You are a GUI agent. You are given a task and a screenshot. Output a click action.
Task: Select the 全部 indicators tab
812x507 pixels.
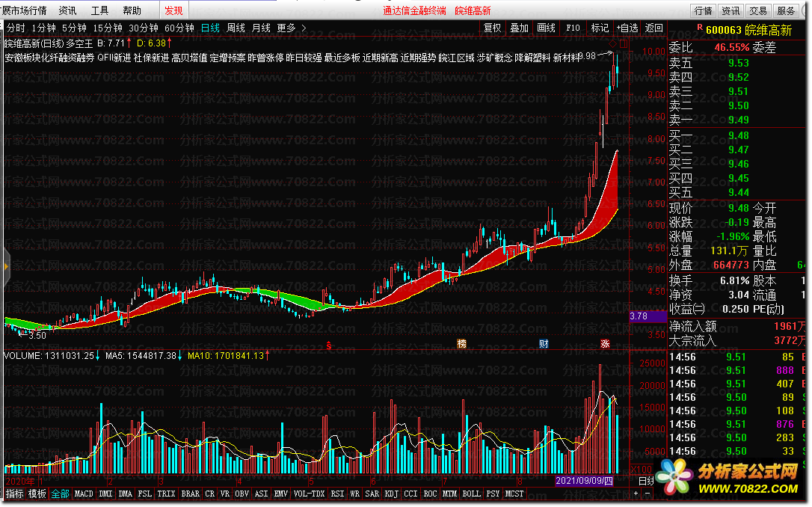click(x=60, y=494)
